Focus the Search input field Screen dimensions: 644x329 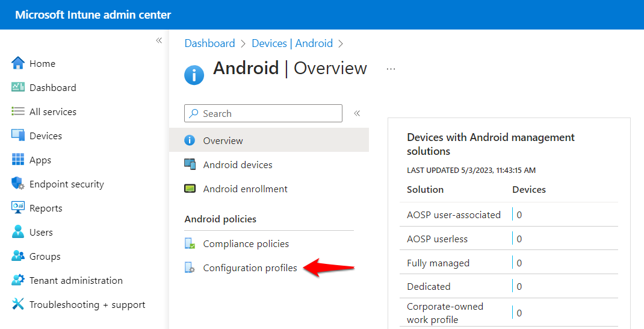(263, 113)
